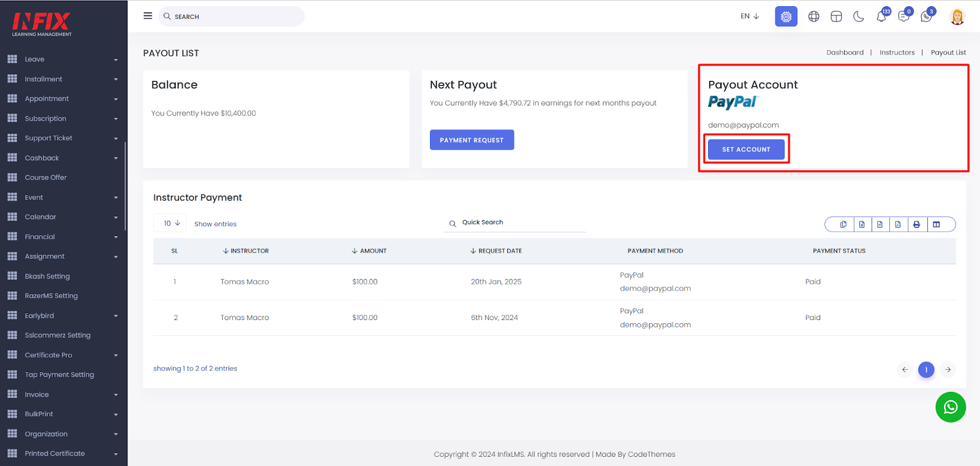The width and height of the screenshot is (980, 466).
Task: Click the Infix LMS logo
Action: [42, 25]
